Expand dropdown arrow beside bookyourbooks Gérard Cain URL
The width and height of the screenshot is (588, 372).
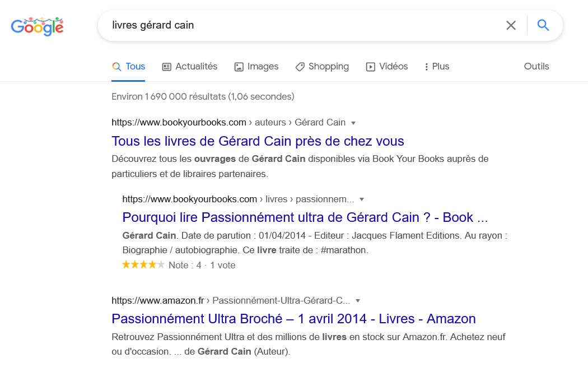(x=353, y=123)
